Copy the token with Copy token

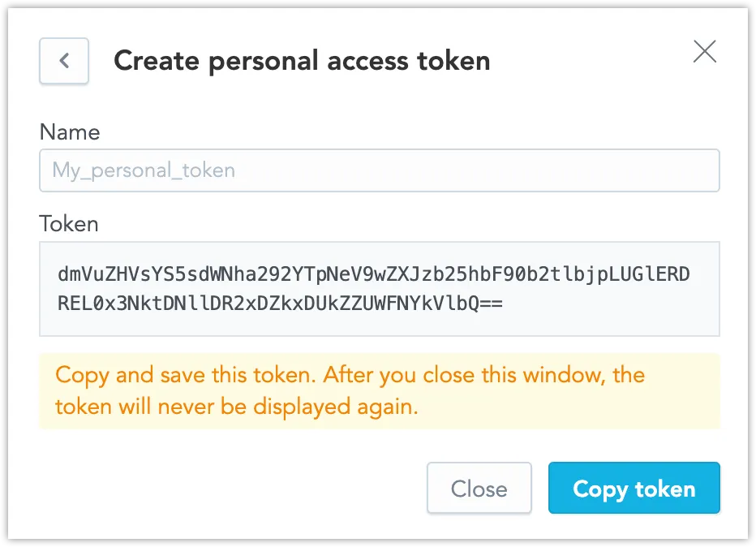[634, 488]
